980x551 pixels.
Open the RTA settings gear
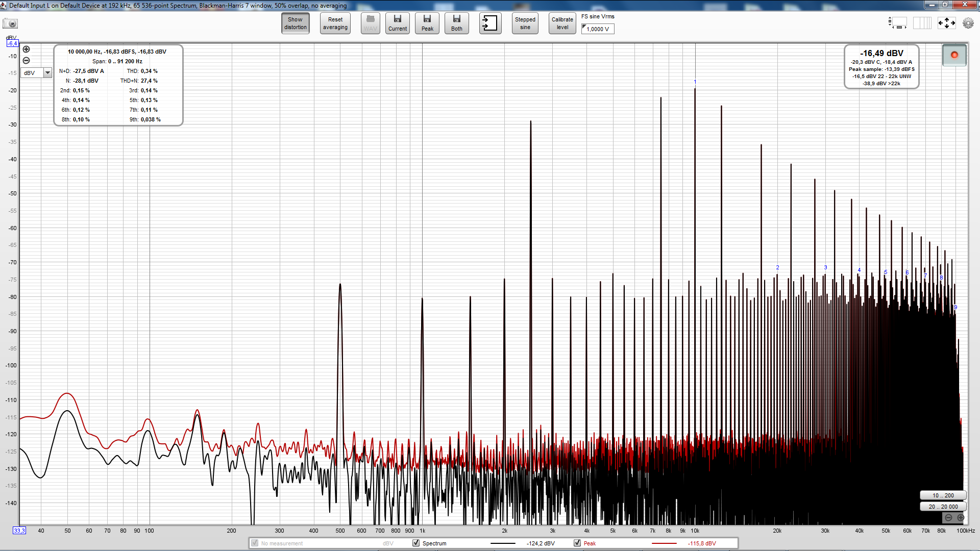pos(968,23)
